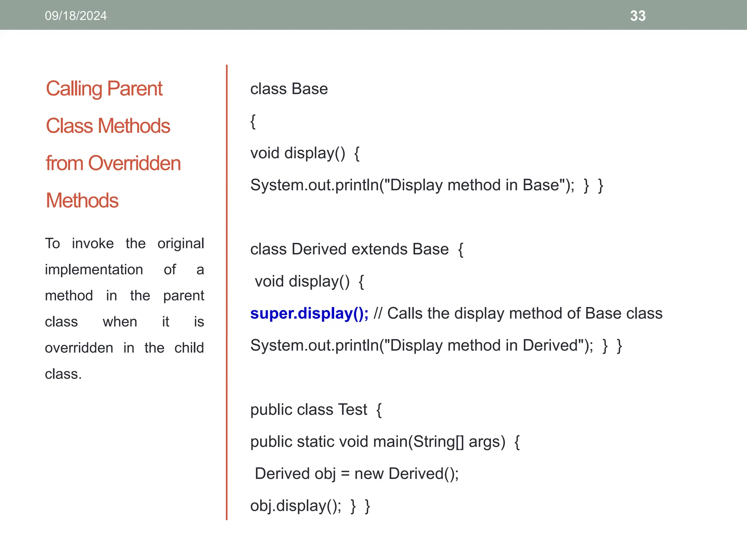
Task: Click the slide number 33
Action: (x=638, y=16)
